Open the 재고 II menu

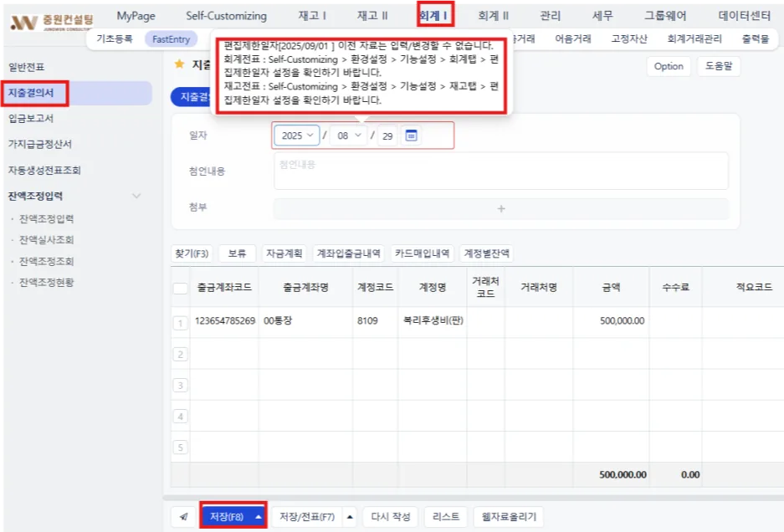click(x=372, y=16)
